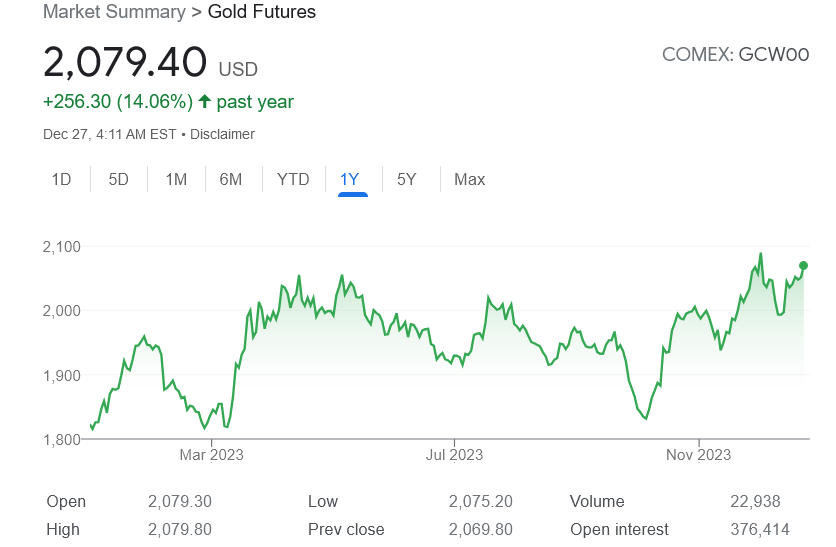Click the Disclaimer link

coord(222,134)
